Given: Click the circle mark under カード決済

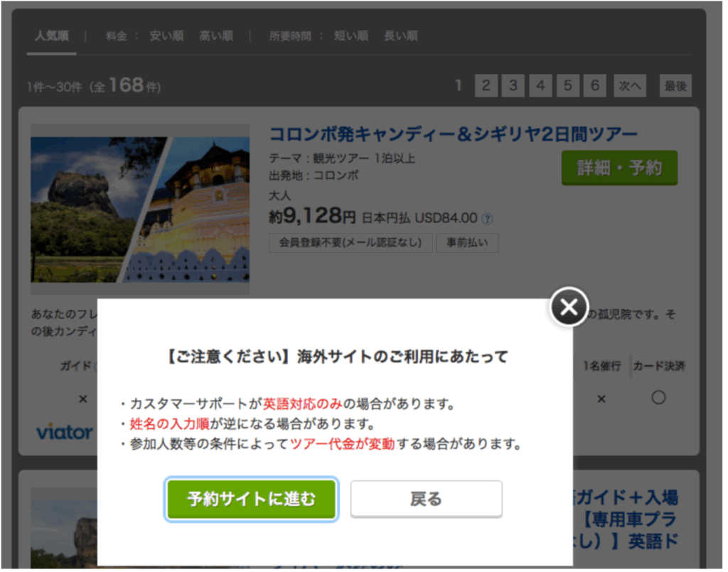Looking at the screenshot, I should pos(658,398).
